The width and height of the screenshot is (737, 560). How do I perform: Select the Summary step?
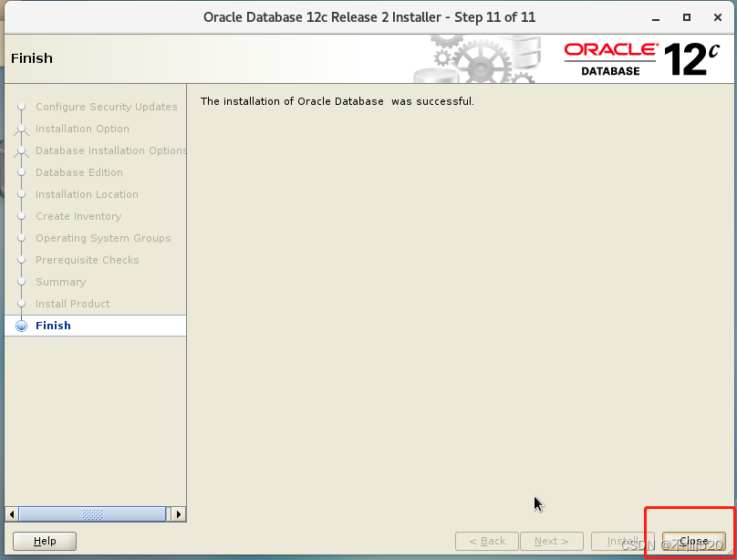pyautogui.click(x=60, y=282)
